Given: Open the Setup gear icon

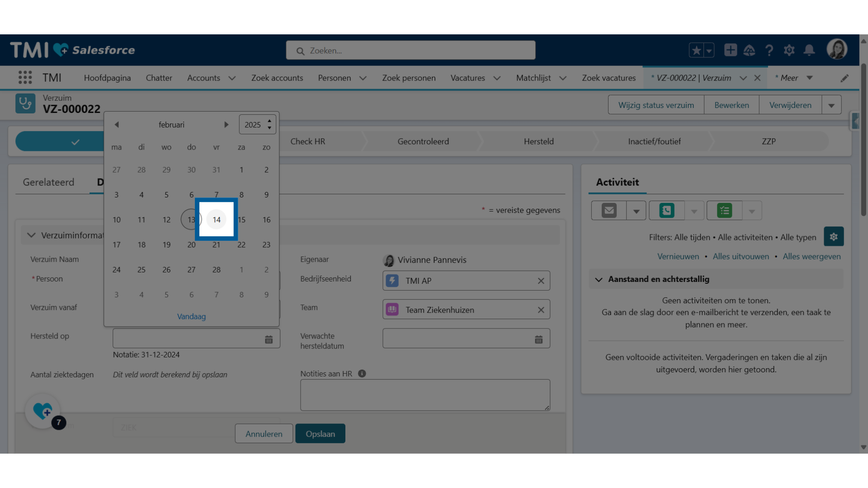Looking at the screenshot, I should 789,50.
